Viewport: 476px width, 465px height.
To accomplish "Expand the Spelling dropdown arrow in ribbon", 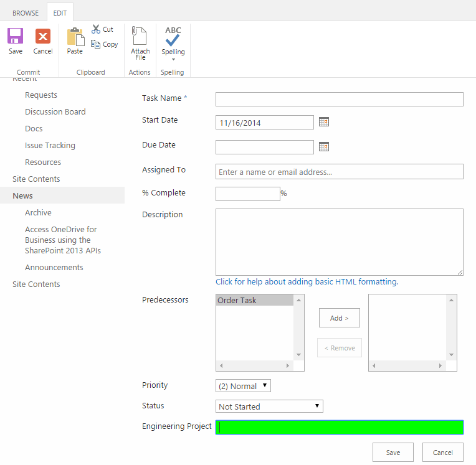I will click(x=173, y=60).
